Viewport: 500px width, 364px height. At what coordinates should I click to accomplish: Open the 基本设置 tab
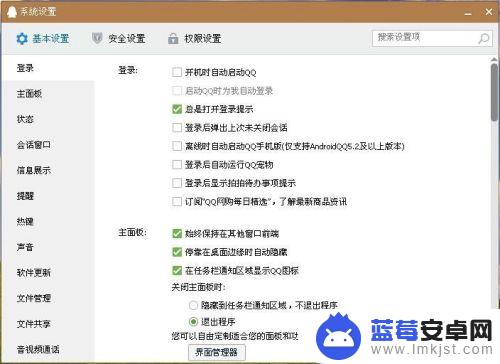click(x=43, y=39)
